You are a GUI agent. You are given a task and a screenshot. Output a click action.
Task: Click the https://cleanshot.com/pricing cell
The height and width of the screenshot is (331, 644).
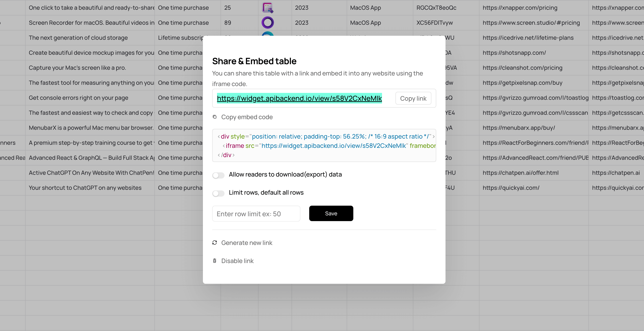pos(534,68)
